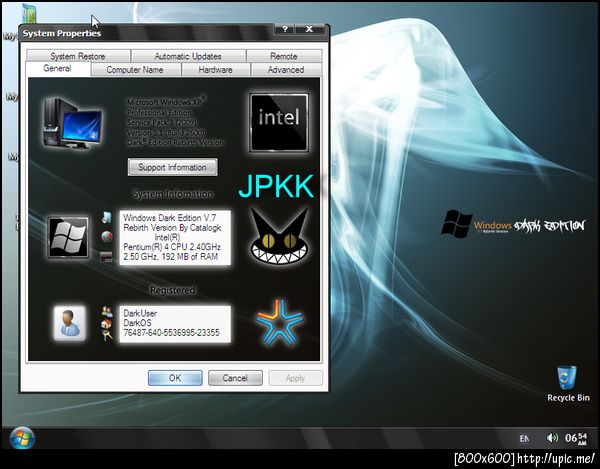Viewport: 600px width, 469px height.
Task: Click the EN language indicator
Action: 524,438
